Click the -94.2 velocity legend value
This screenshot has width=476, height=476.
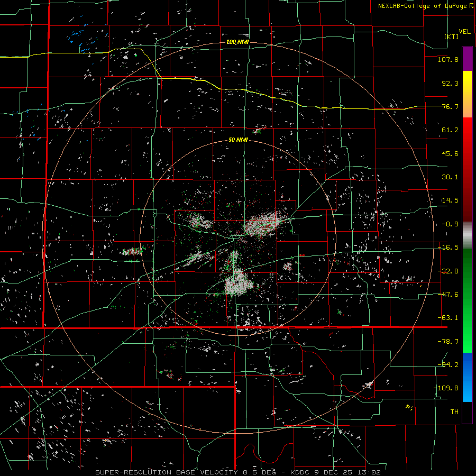448,365
